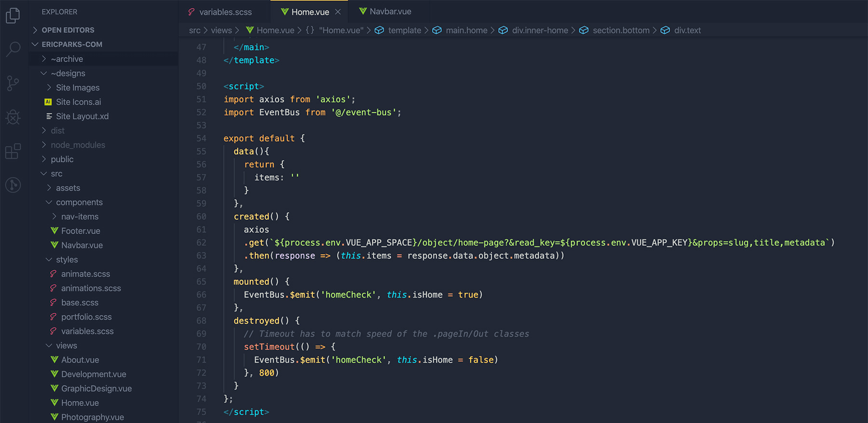Click the Vue icon on Navbar.vue tab

363,11
